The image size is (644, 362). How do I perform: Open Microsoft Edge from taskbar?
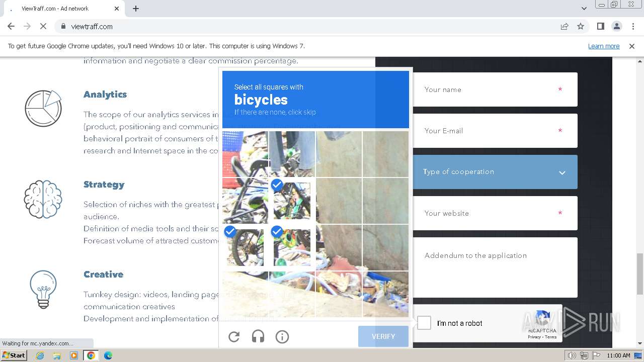[x=108, y=355]
